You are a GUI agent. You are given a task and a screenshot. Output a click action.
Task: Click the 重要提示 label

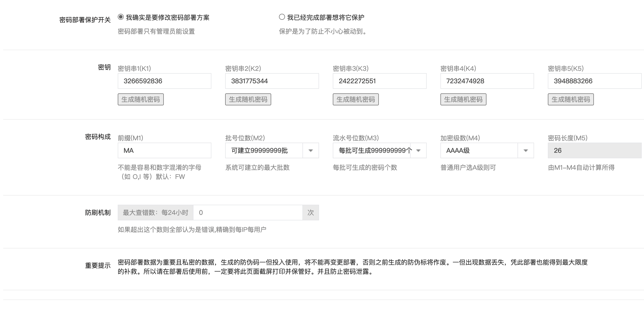pyautogui.click(x=98, y=265)
